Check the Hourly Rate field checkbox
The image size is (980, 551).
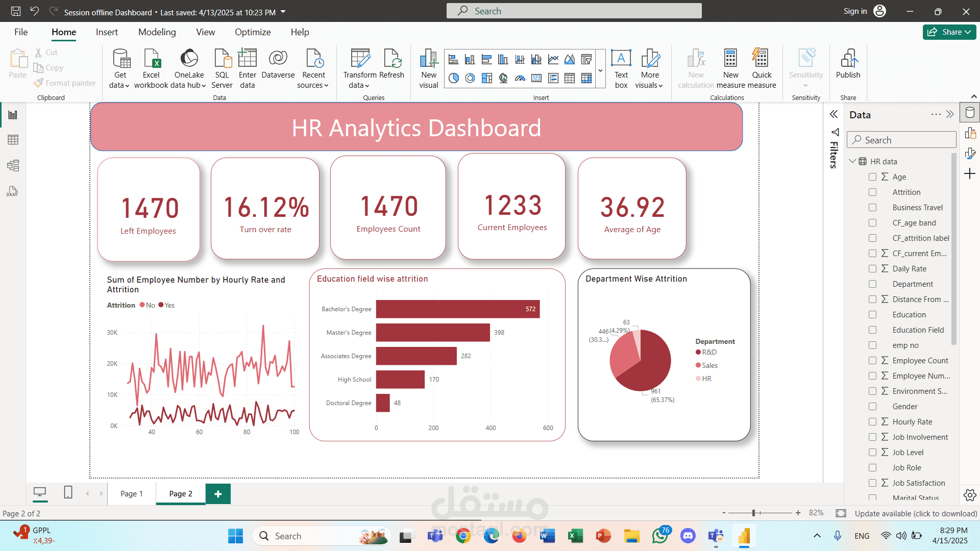click(872, 421)
